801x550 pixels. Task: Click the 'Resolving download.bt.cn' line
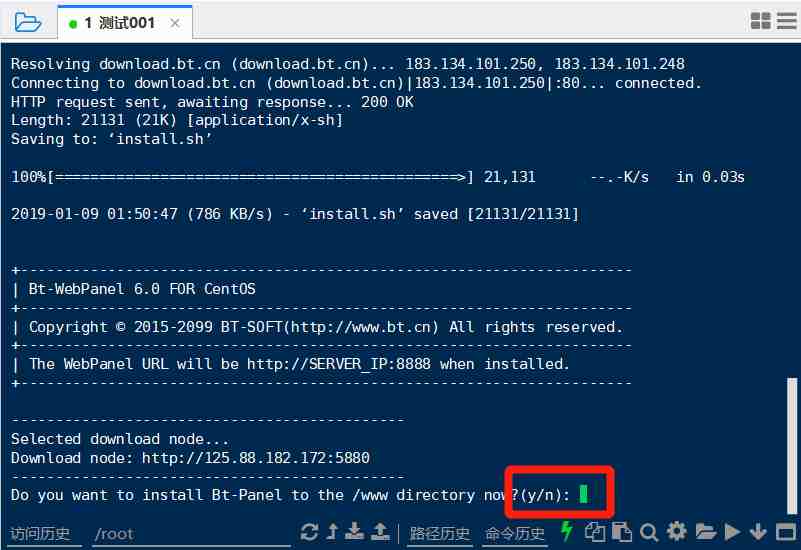tap(348, 64)
